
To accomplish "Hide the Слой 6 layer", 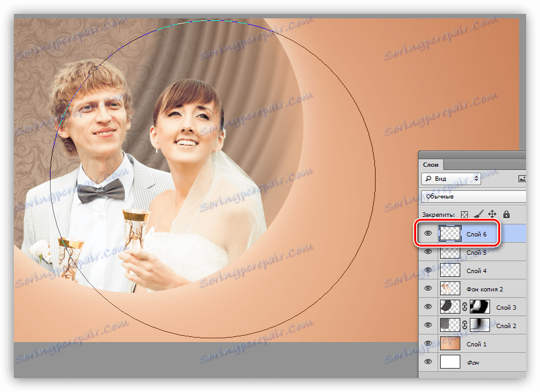I will click(x=428, y=233).
